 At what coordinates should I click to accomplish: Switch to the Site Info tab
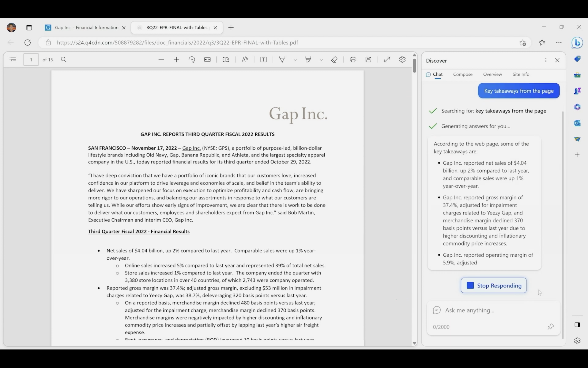tap(521, 74)
